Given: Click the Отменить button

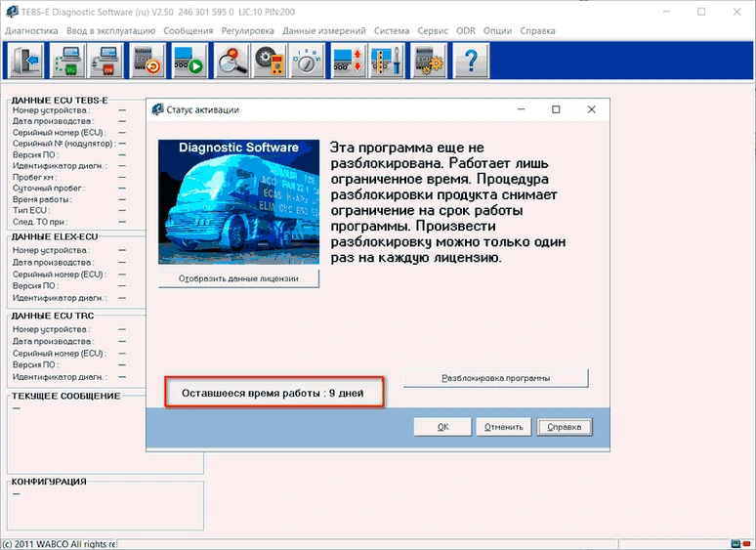Looking at the screenshot, I should [x=503, y=427].
